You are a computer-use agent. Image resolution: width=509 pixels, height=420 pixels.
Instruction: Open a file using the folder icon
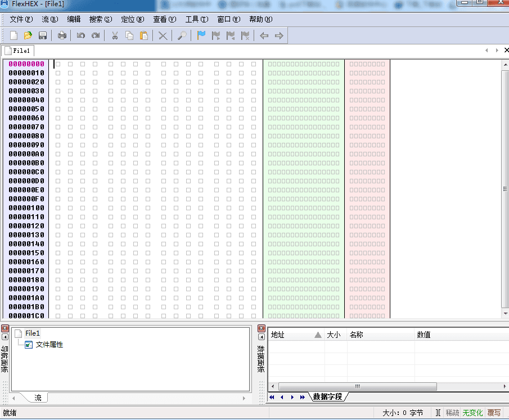[x=28, y=35]
